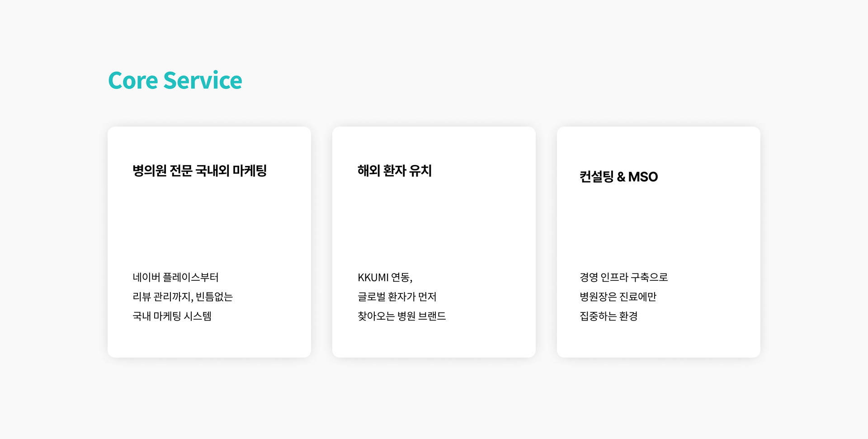Image resolution: width=868 pixels, height=439 pixels.
Task: Select the 병원장은 진료에만 text line
Action: [x=618, y=297]
